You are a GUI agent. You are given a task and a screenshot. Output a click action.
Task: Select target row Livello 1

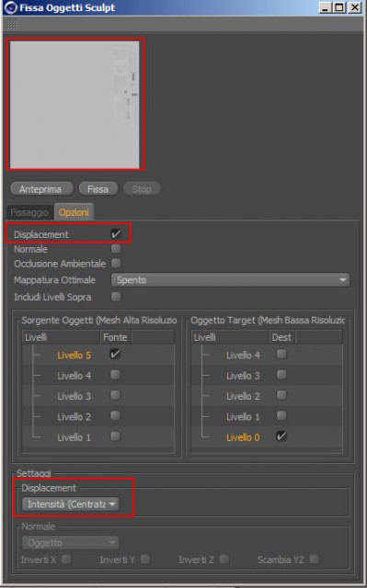[267, 416]
